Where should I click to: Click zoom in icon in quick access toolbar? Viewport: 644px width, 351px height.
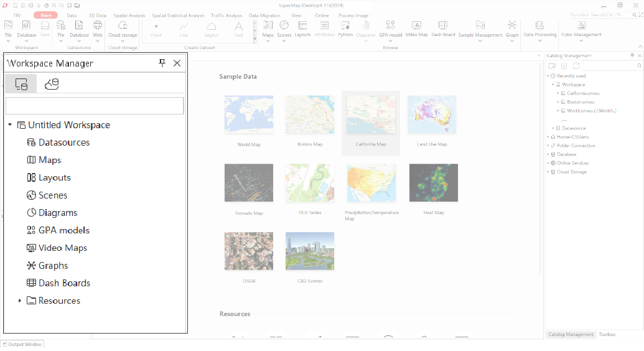point(54,6)
